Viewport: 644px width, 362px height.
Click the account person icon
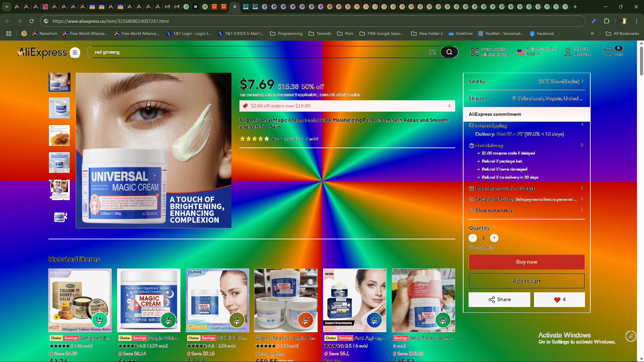click(x=568, y=52)
